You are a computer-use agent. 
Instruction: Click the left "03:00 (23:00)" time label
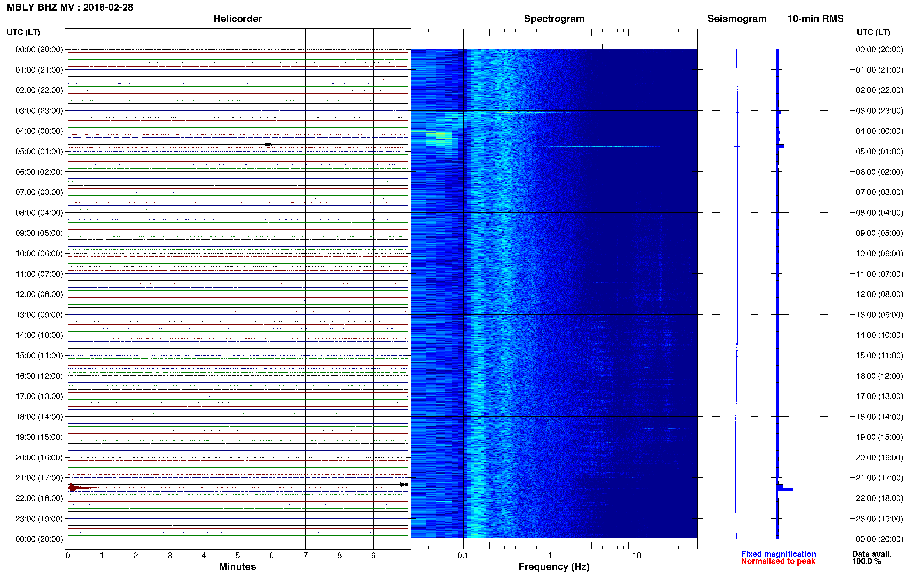(x=39, y=111)
